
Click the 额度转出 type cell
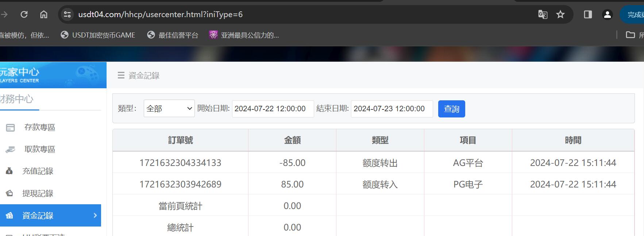point(380,163)
